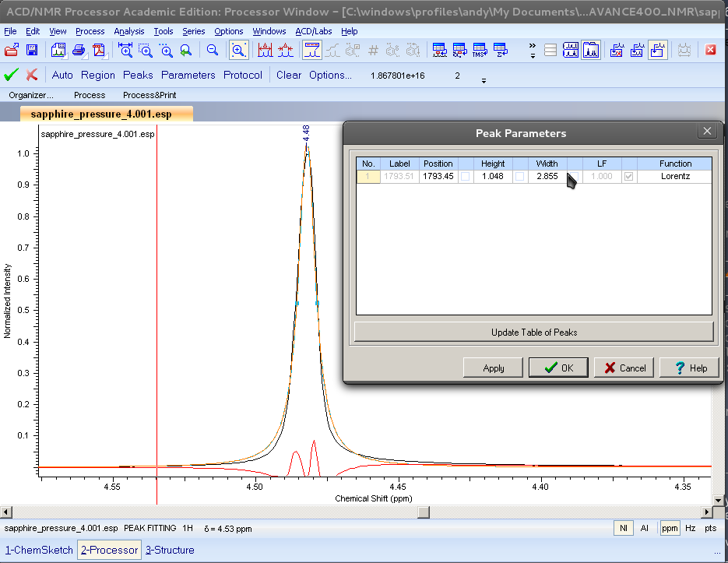Open the sigma integrals table icon
This screenshot has height=563, width=728.
pyautogui.click(x=500, y=50)
